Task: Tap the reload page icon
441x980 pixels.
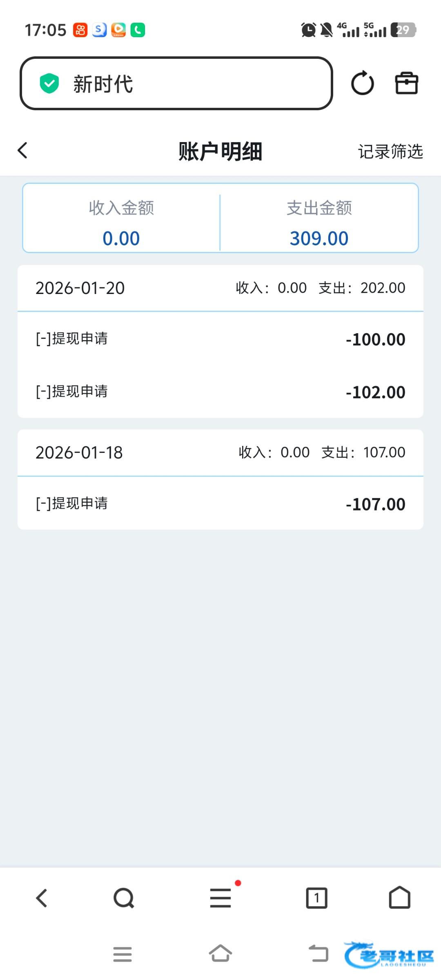Action: click(362, 83)
